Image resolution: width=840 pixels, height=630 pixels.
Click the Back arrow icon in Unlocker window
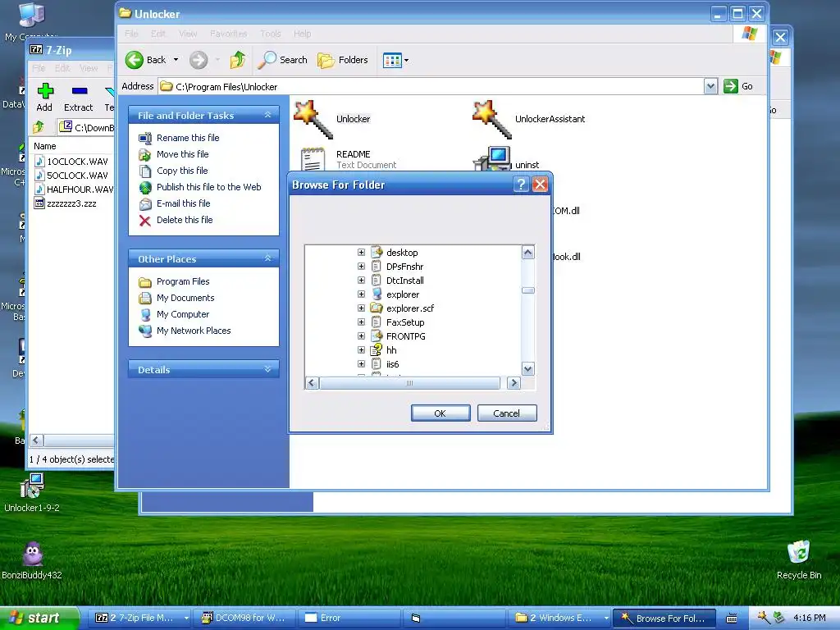pyautogui.click(x=135, y=60)
